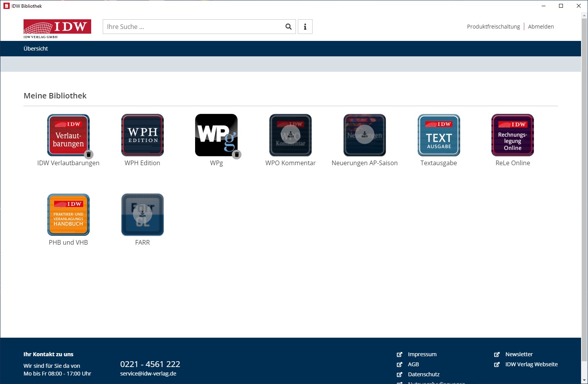This screenshot has height=384, width=588.
Task: Close the IDW Bibliothek window
Action: point(579,6)
